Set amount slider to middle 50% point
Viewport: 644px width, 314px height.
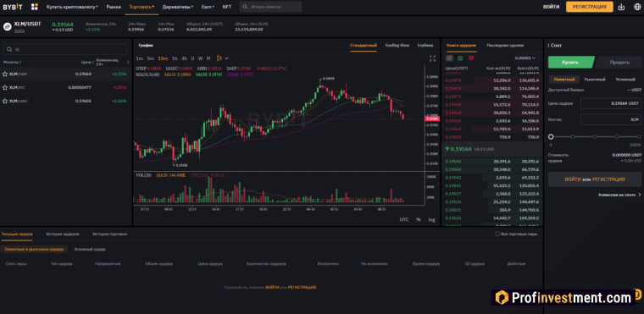595,136
